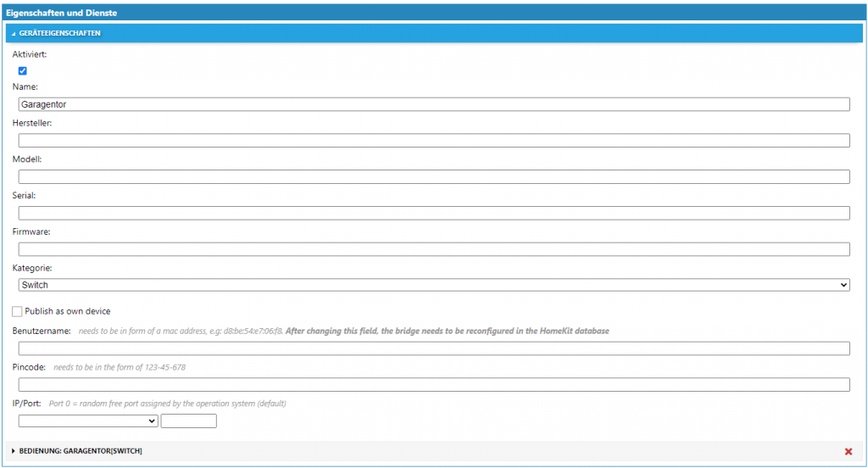868x468 pixels.
Task: Click the Benutzername input field
Action: coord(434,348)
